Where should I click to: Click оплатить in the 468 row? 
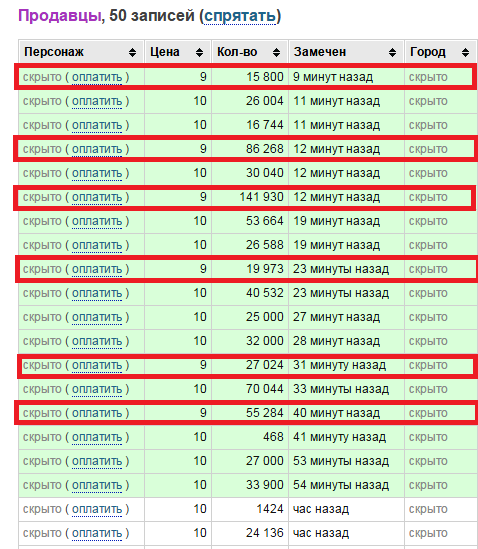(97, 437)
